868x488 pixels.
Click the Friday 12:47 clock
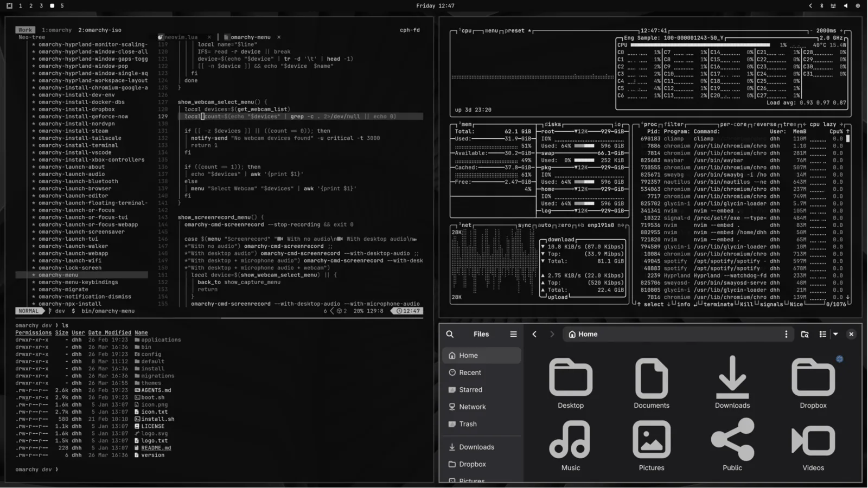(435, 5)
